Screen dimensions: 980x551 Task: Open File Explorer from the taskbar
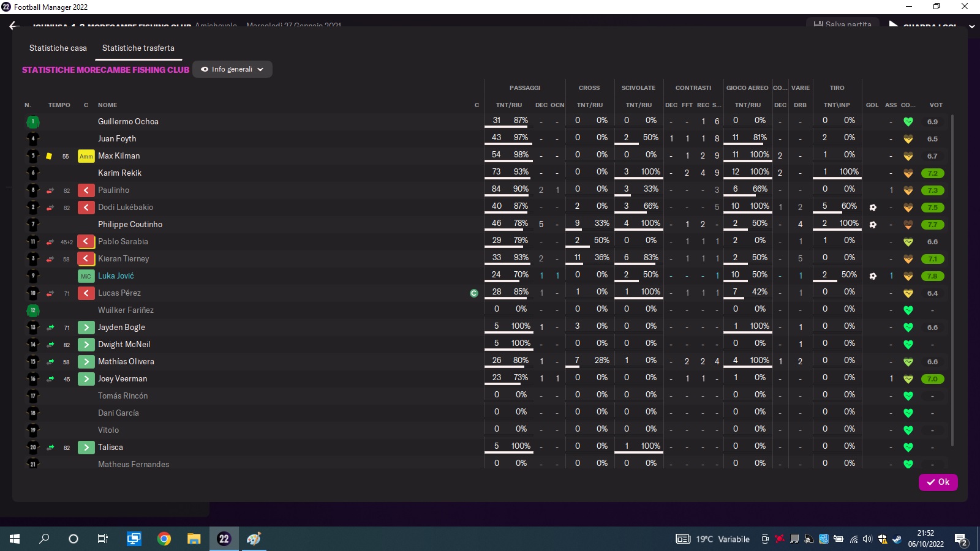pos(194,539)
